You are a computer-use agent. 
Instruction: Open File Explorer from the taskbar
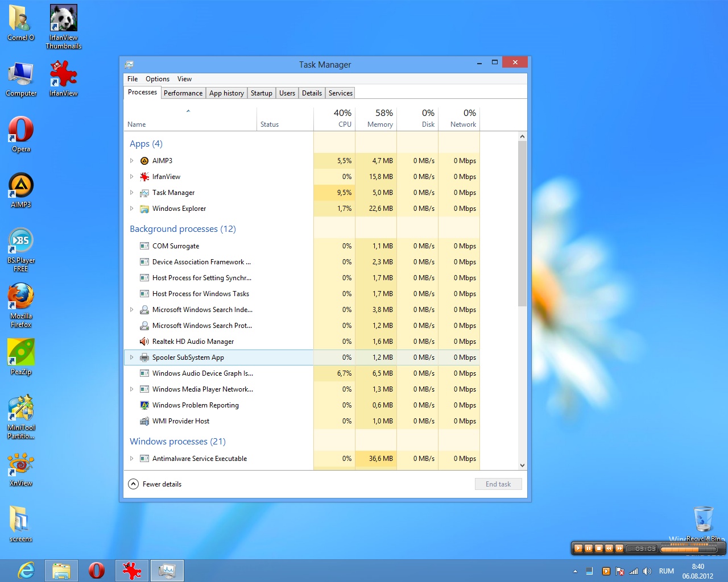tap(61, 570)
